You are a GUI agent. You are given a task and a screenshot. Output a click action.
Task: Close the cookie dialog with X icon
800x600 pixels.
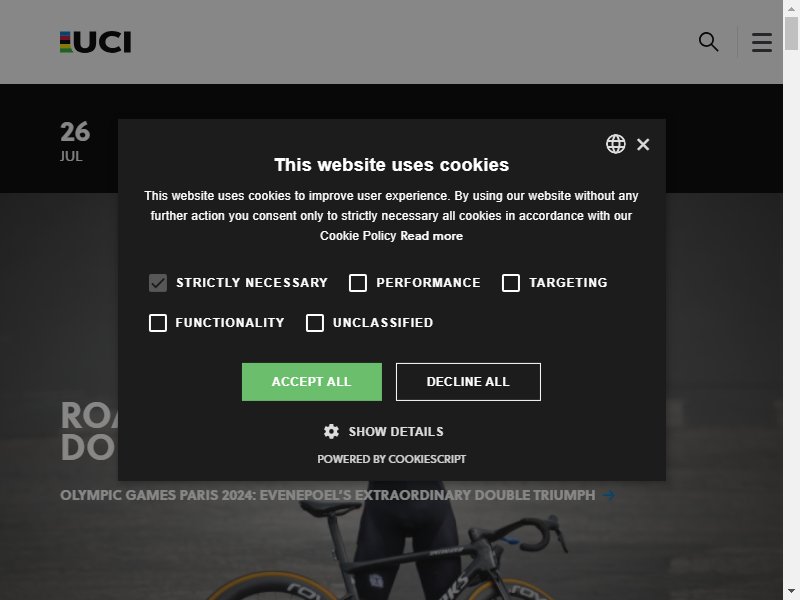tap(643, 144)
